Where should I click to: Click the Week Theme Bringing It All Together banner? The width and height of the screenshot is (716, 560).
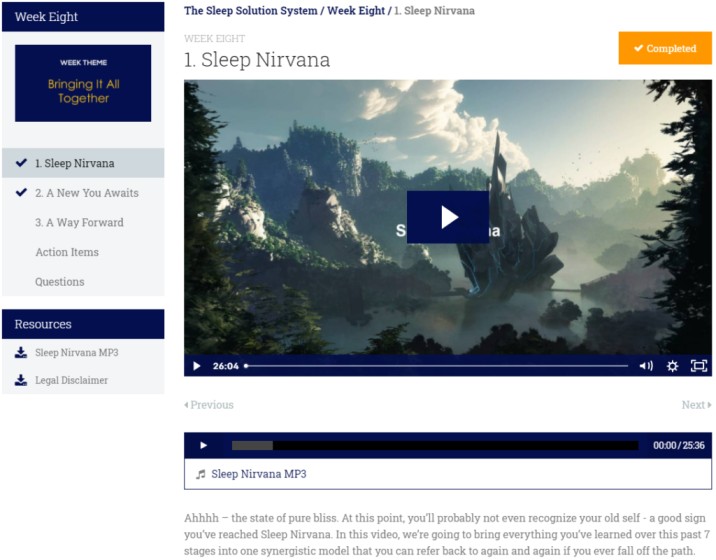tap(83, 83)
